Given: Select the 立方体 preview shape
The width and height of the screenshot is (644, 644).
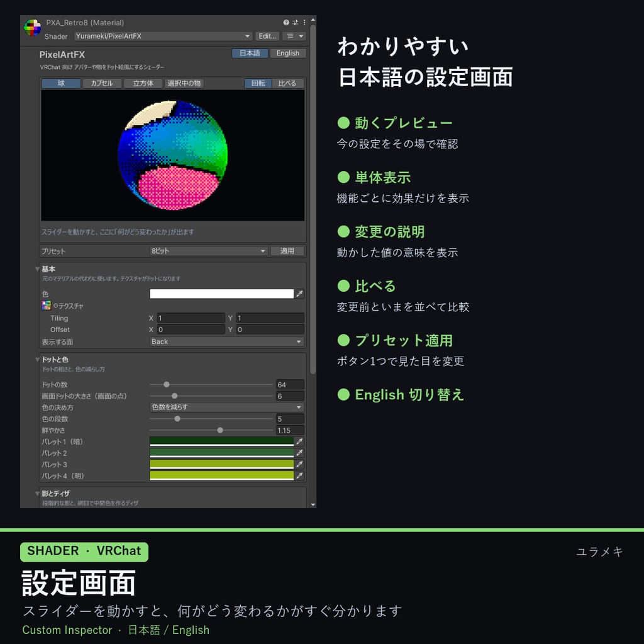Looking at the screenshot, I should tap(143, 84).
